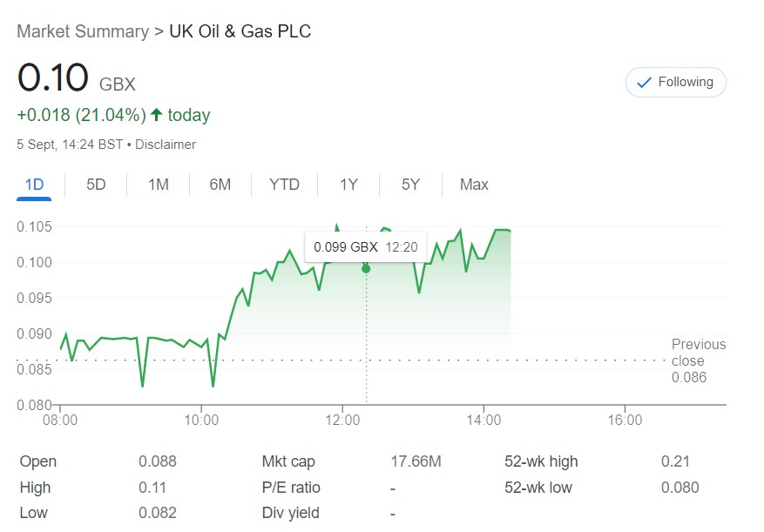This screenshot has width=764, height=532.
Task: Click the Previous close label
Action: [698, 353]
